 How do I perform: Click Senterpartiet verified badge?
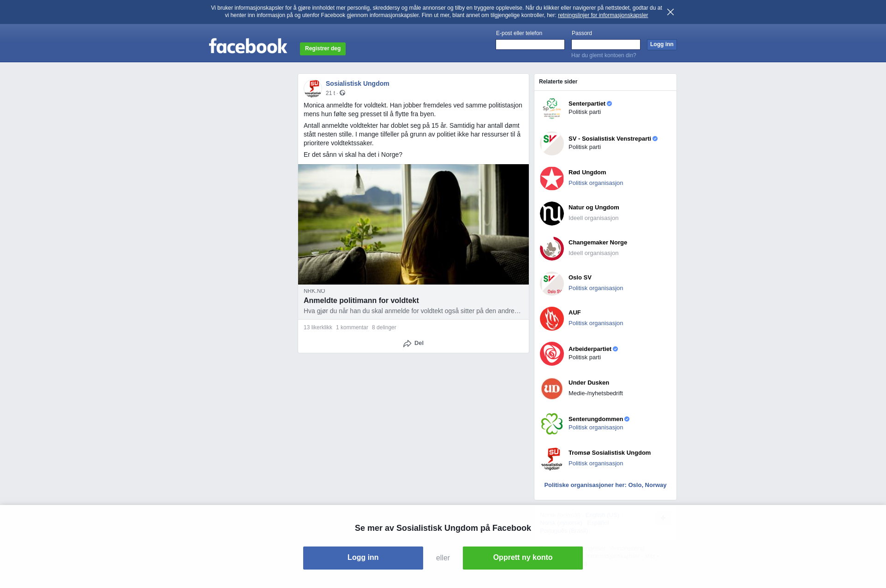click(x=610, y=104)
